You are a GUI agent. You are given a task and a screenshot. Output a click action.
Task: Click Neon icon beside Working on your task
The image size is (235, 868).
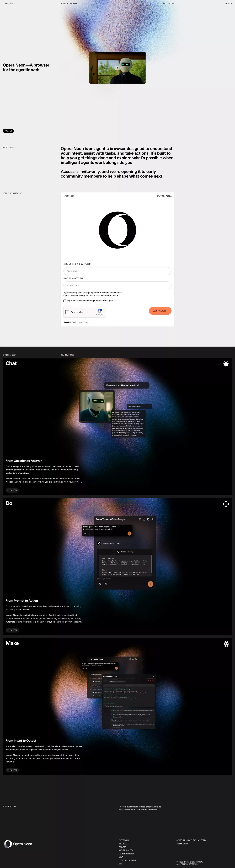coord(99,543)
